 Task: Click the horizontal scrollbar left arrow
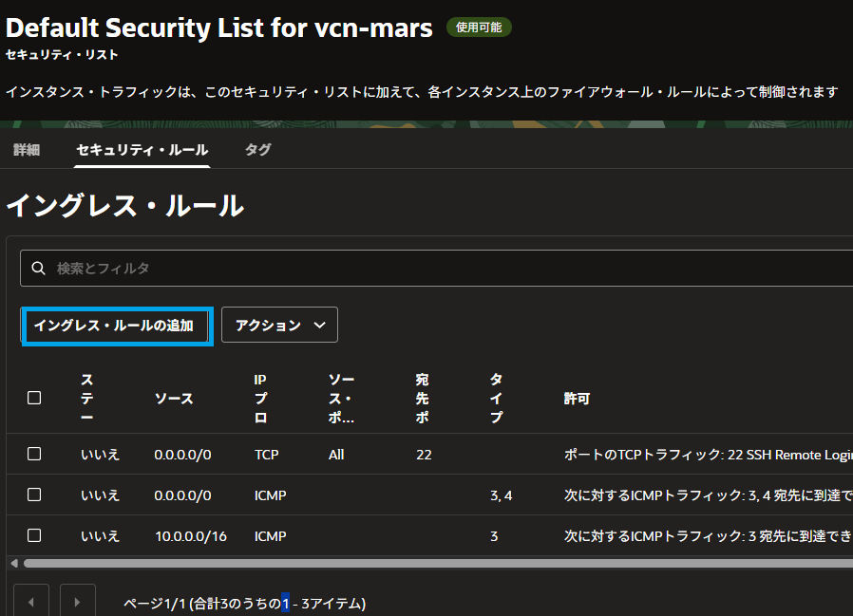(13, 563)
